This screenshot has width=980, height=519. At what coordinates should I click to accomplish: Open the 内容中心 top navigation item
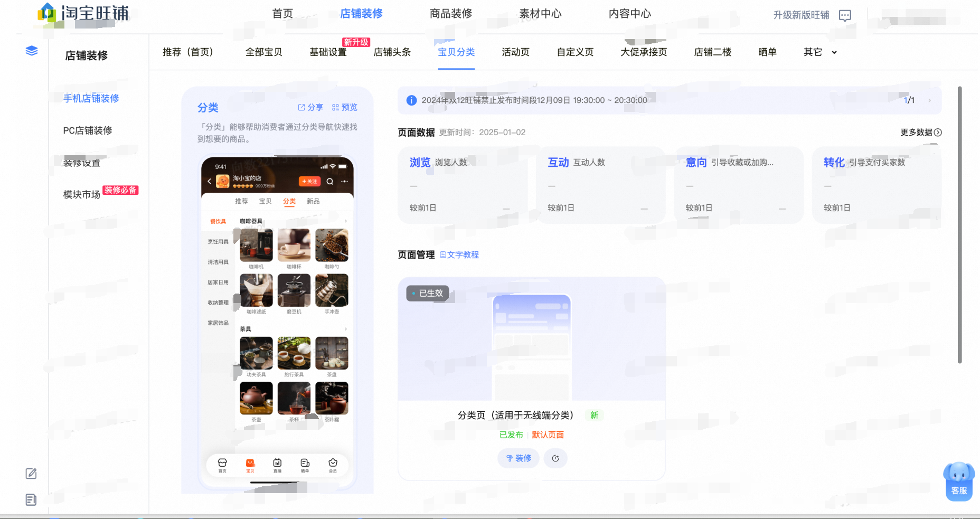pyautogui.click(x=630, y=14)
